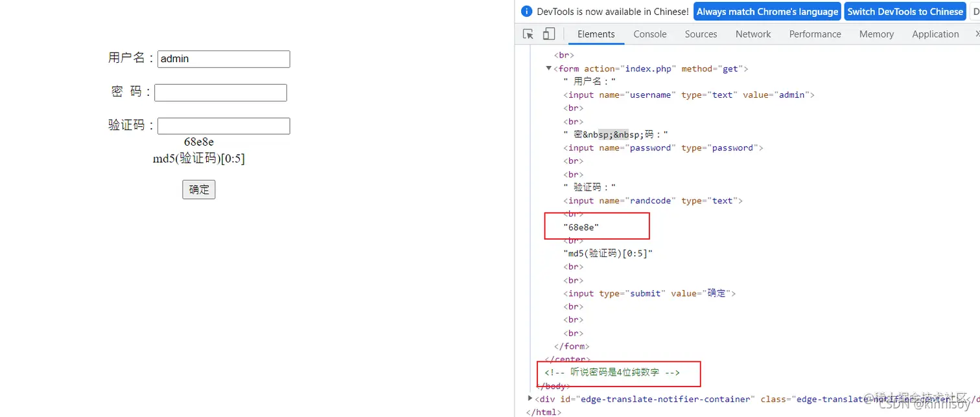This screenshot has height=417, width=980.
Task: Click the md5(验证码)[0:5] hint on page
Action: 199,159
